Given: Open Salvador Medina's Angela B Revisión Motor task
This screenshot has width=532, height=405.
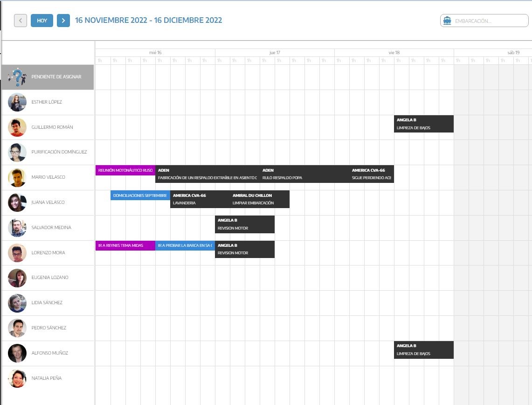Looking at the screenshot, I should tap(244, 224).
